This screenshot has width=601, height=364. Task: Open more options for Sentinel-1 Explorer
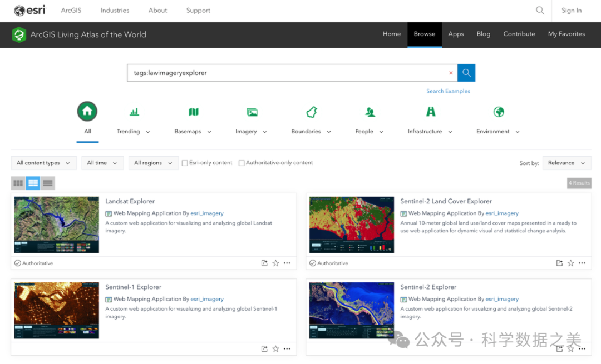pyautogui.click(x=287, y=349)
